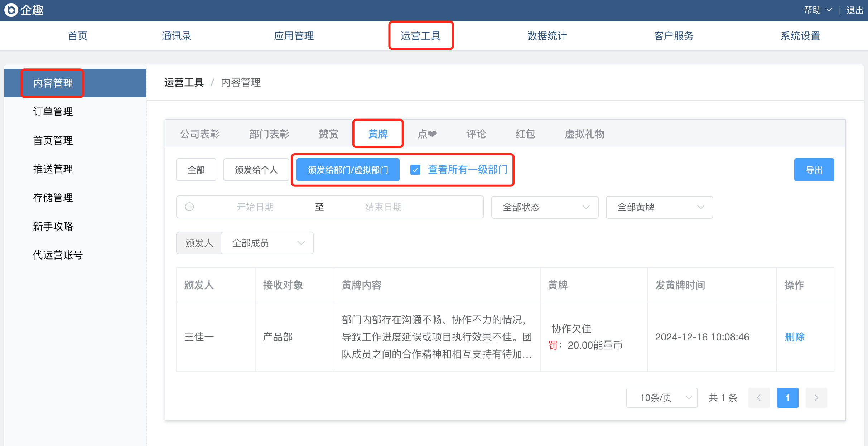Select the 颁发给个人 filter option
Viewport: 868px width, 446px height.
point(256,170)
